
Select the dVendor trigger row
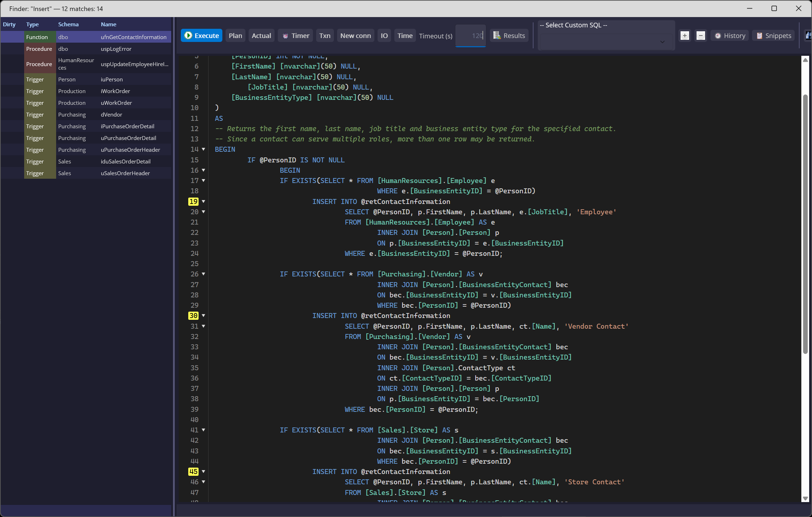86,114
